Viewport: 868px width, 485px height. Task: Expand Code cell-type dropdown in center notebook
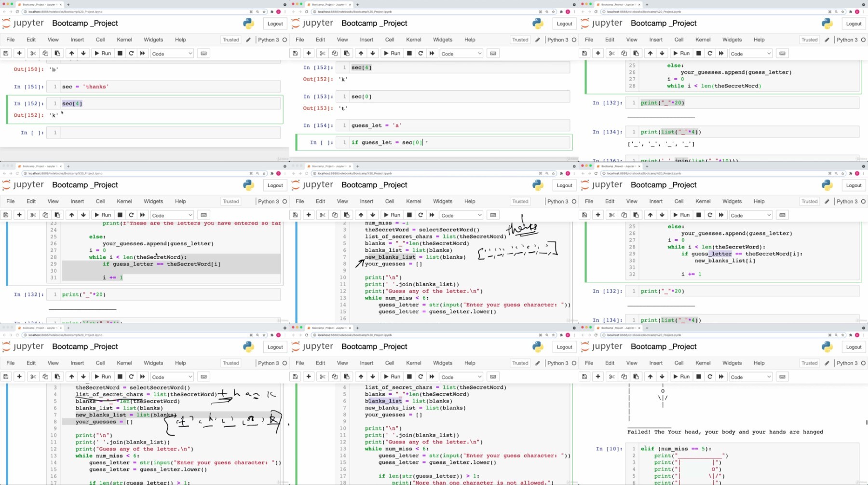(461, 215)
